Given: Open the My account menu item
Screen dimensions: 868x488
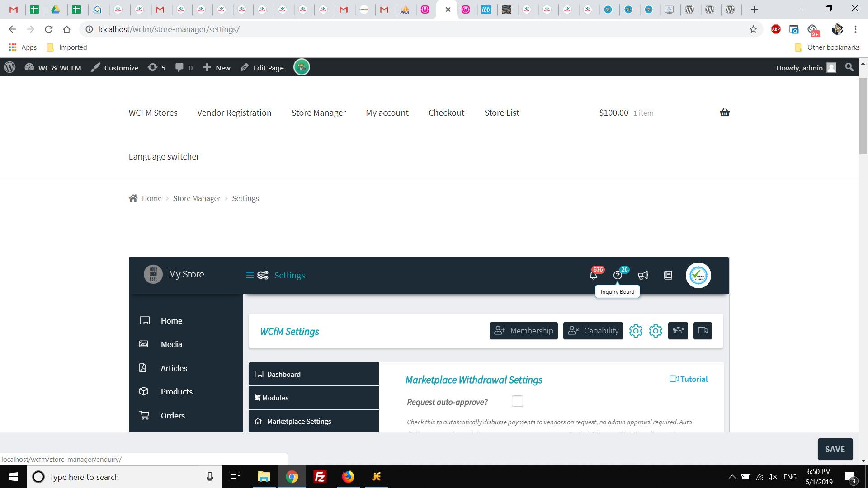Looking at the screenshot, I should 387,113.
